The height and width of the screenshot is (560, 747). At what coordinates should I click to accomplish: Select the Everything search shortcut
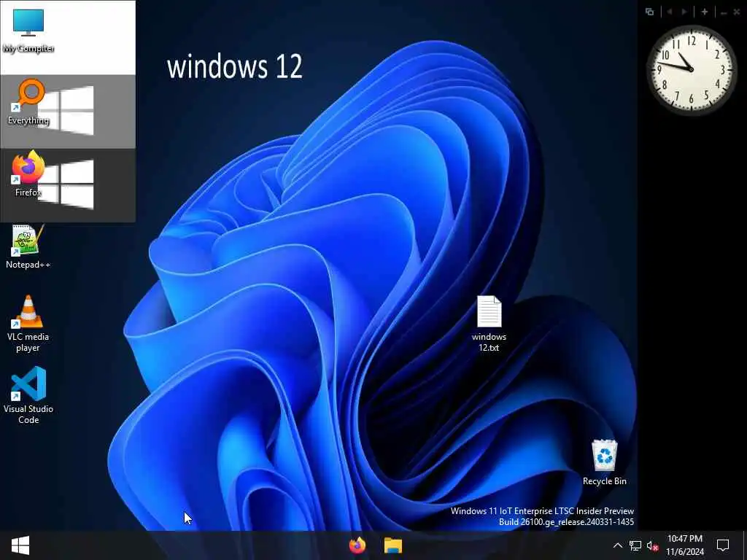click(28, 102)
